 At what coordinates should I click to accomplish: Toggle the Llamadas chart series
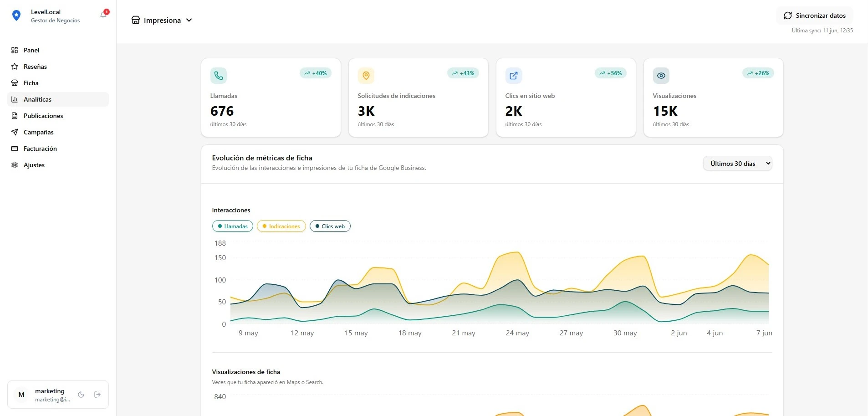pyautogui.click(x=233, y=226)
